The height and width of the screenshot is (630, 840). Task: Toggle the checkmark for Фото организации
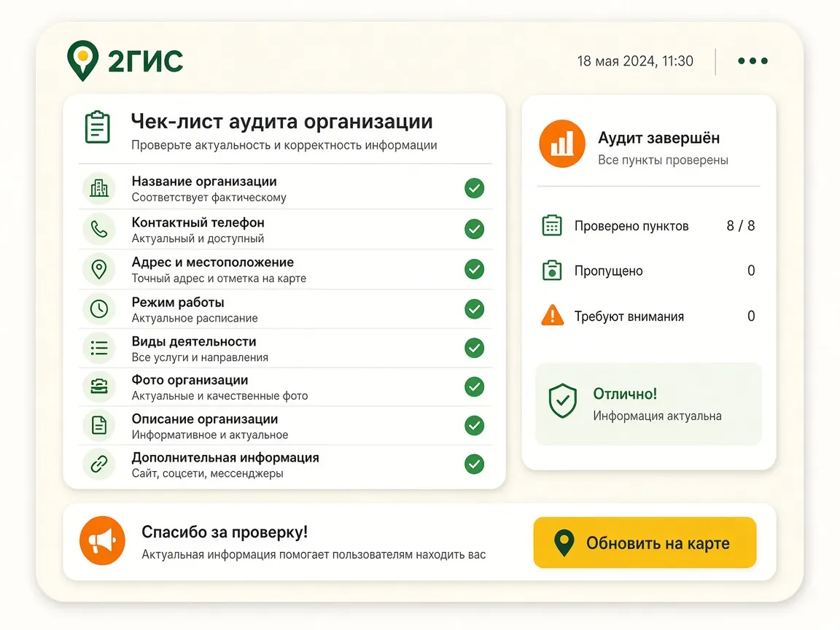click(x=474, y=386)
